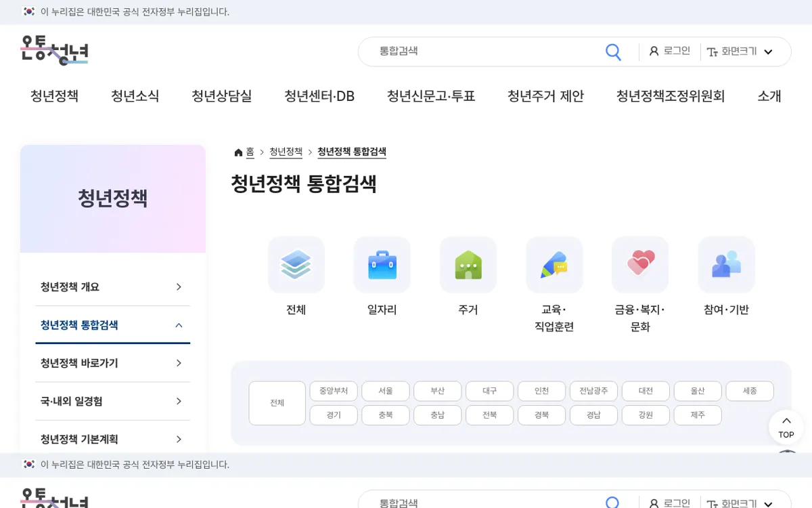Toggle the 서울 region filter
Image resolution: width=812 pixels, height=508 pixels.
(x=386, y=391)
